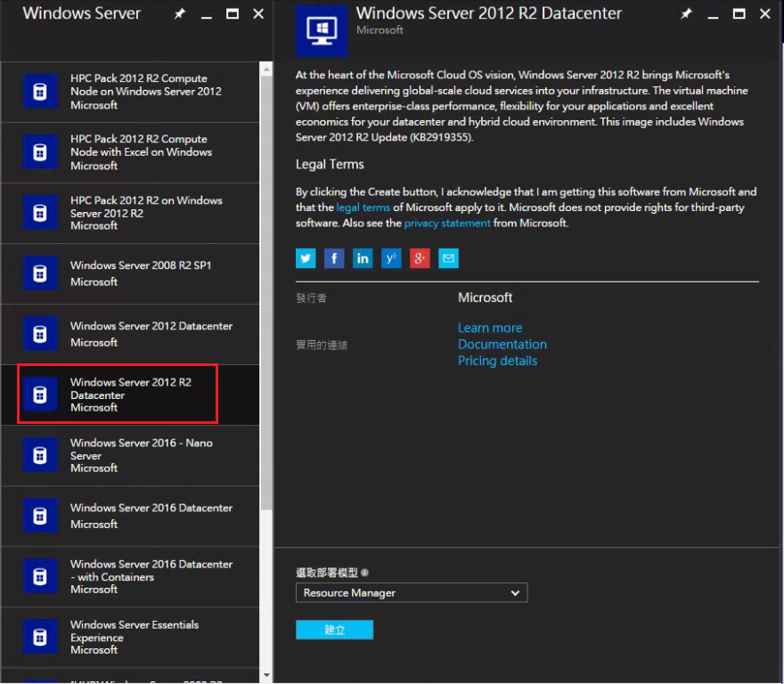Share via the Facebook icon
The image size is (784, 684).
[x=334, y=258]
